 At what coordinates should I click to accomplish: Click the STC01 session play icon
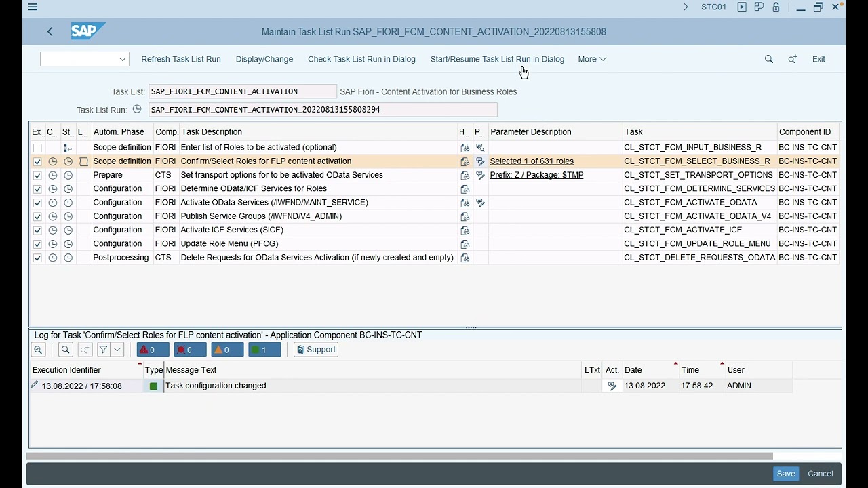(x=742, y=7)
